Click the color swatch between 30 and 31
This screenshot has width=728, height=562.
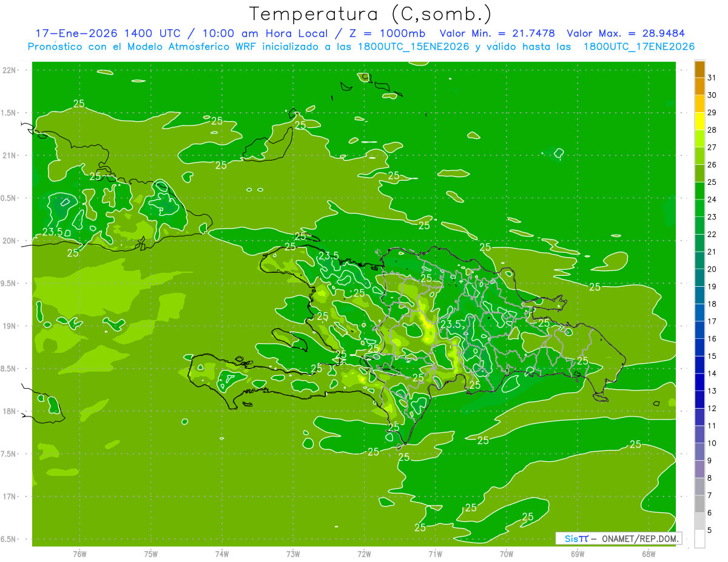699,87
